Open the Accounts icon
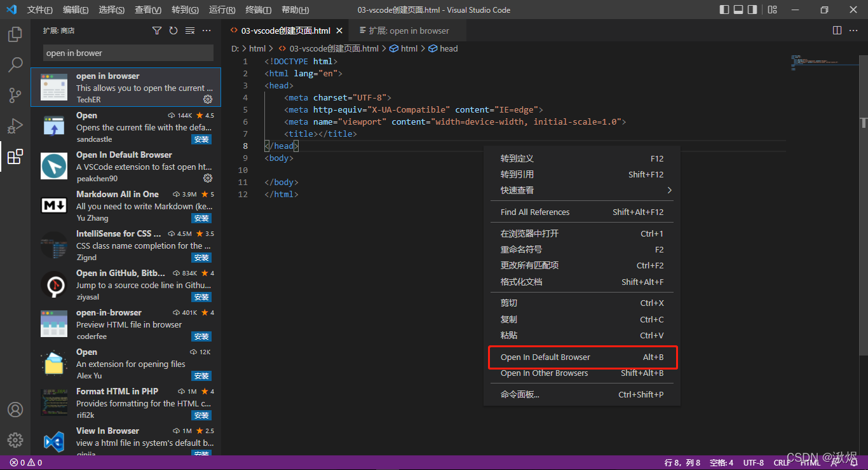The width and height of the screenshot is (868, 470). pyautogui.click(x=15, y=410)
